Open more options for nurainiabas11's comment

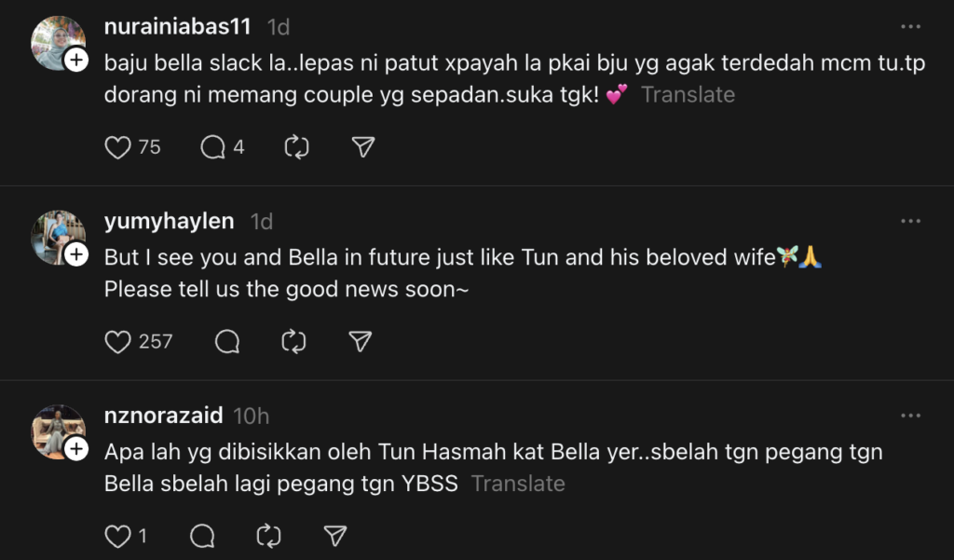point(910,26)
